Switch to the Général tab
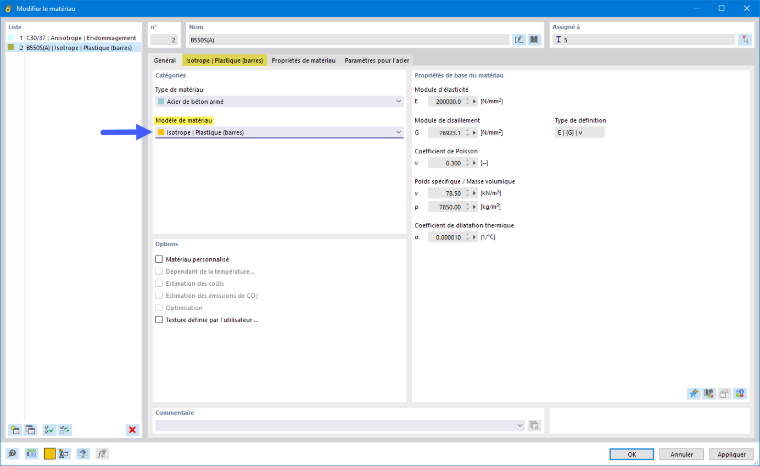Image resolution: width=760 pixels, height=466 pixels. coord(165,60)
